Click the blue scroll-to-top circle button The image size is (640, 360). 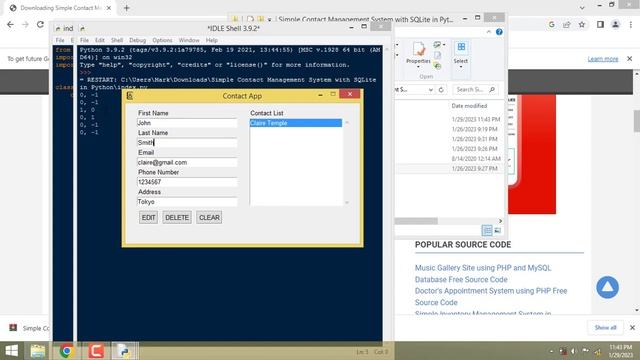point(607,287)
